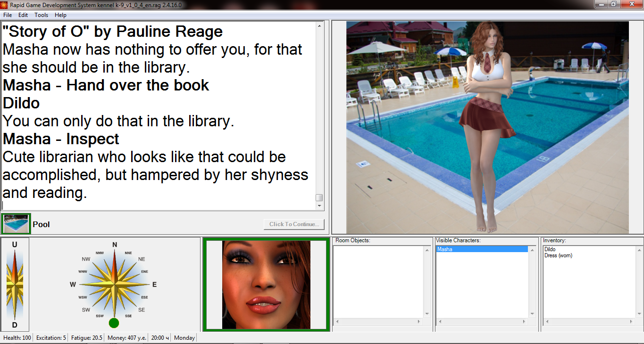Go east on the compass
The height and width of the screenshot is (344, 644).
click(154, 285)
